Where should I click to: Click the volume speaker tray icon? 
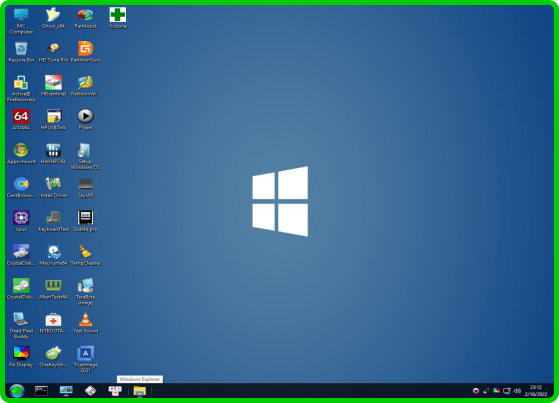[x=517, y=391]
